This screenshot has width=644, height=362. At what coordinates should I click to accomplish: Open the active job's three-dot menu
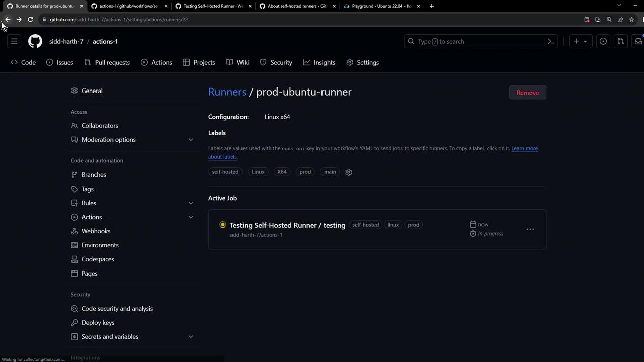click(x=530, y=229)
